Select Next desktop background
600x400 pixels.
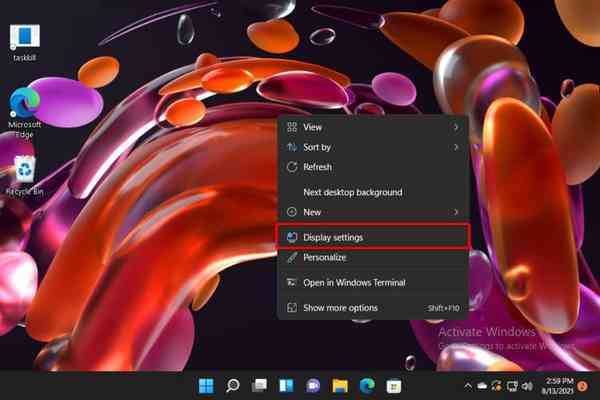372,192
